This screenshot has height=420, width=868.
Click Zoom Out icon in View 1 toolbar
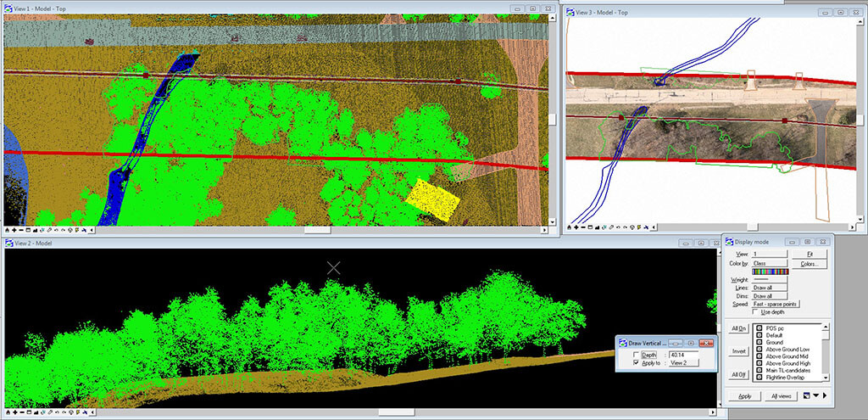21,229
